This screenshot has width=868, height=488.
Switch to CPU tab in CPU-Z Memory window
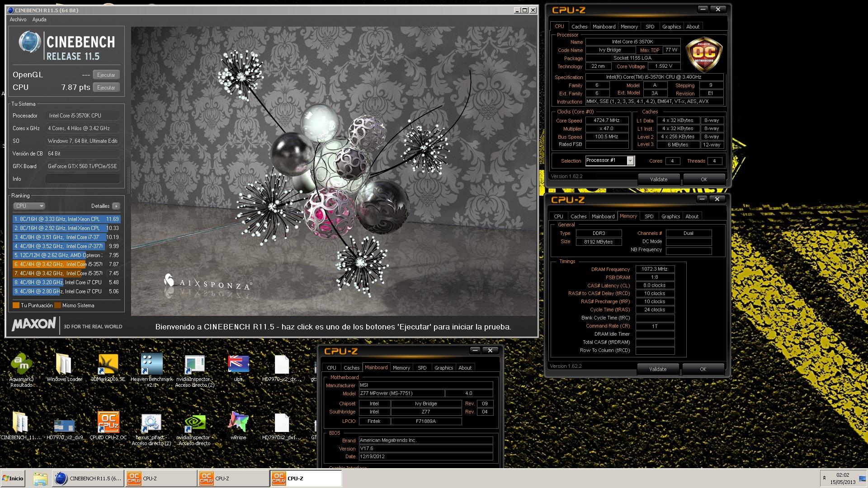point(558,216)
